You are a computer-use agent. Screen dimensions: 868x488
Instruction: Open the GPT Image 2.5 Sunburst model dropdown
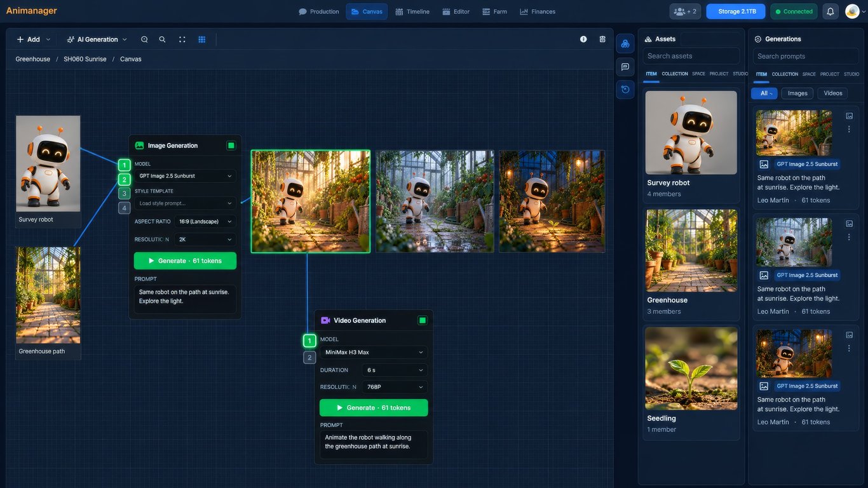pos(185,176)
